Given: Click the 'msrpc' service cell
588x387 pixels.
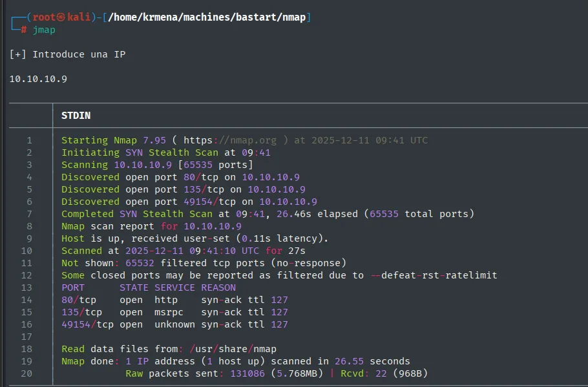Looking at the screenshot, I should (x=169, y=312).
